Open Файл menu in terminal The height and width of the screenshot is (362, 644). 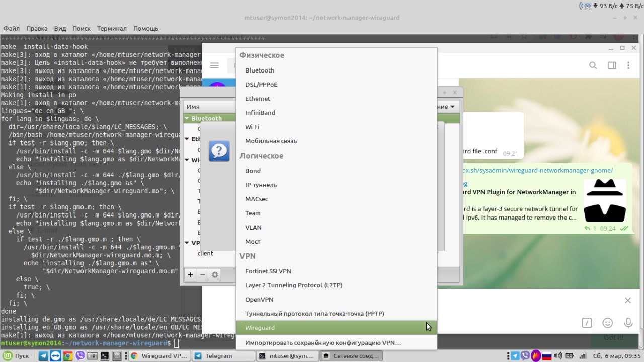[x=12, y=29]
